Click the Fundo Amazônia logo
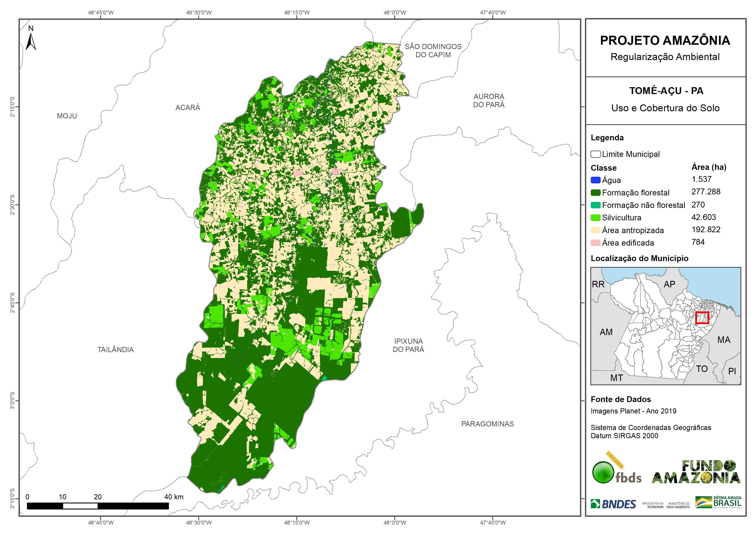756x534 pixels. [696, 472]
